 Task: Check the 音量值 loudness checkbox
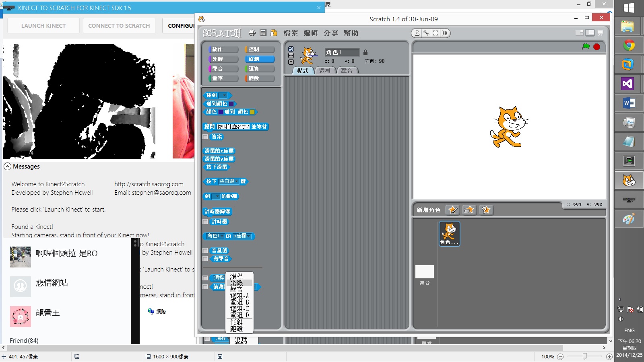point(205,251)
